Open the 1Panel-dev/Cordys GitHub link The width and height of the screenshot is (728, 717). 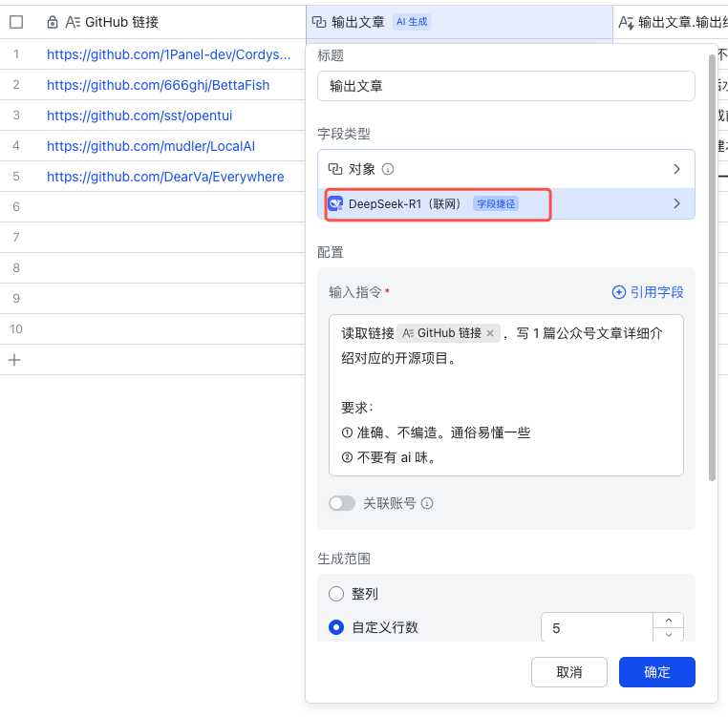168,54
